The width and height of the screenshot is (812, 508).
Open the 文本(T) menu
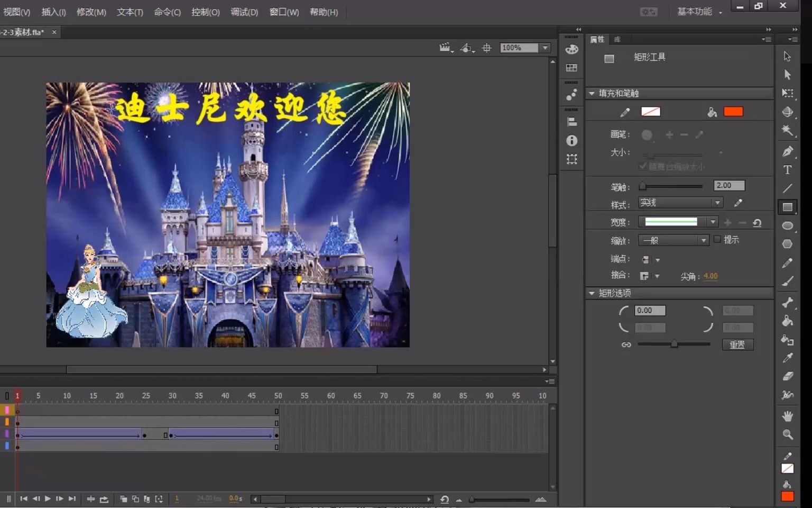(130, 12)
